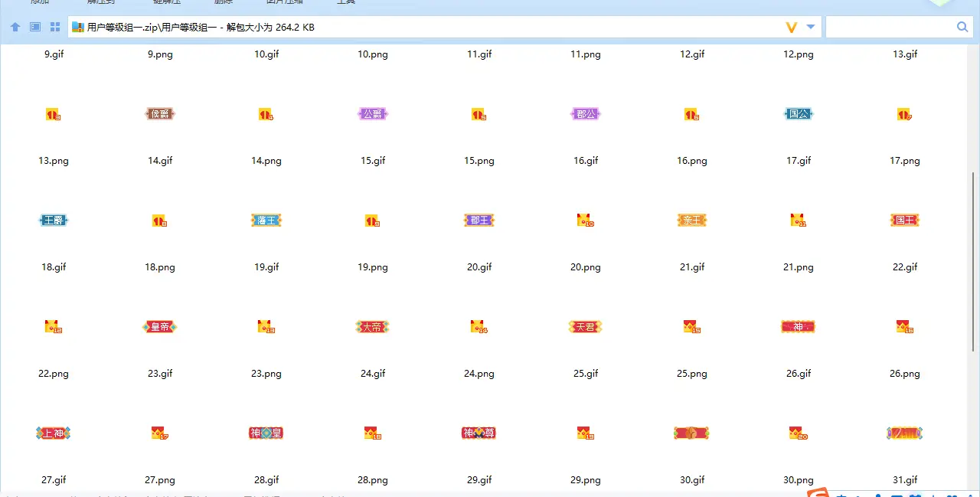980x497 pixels.
Task: Select the purple 公爵 badge 15.gif
Action: coord(373,114)
